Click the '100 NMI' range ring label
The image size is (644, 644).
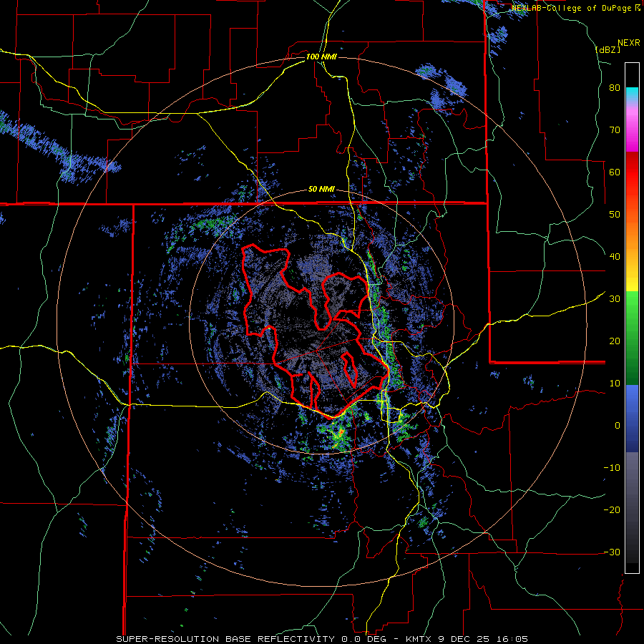coord(321,57)
